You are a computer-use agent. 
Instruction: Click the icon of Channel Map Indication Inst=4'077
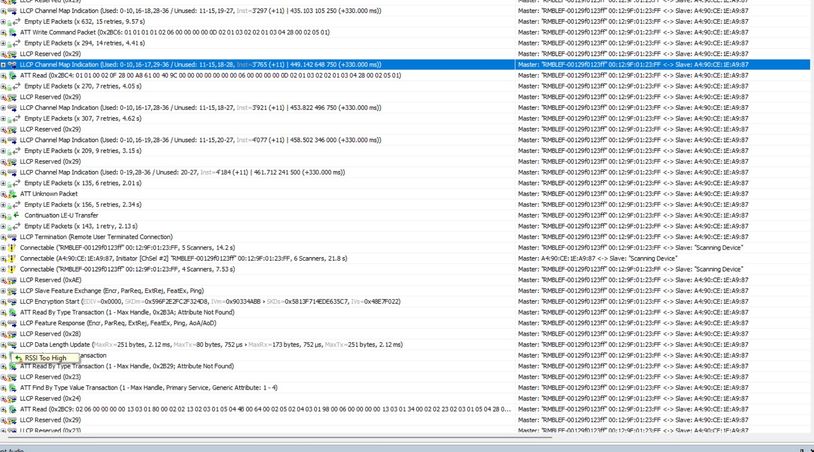(x=12, y=140)
